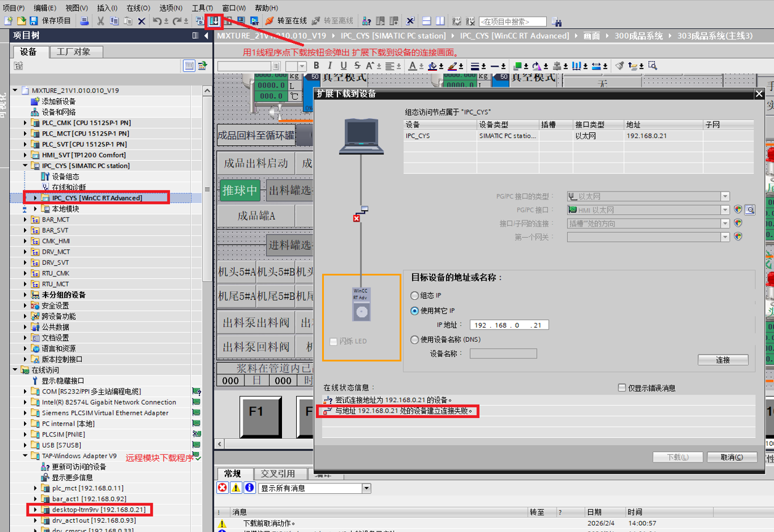Click the cut scissors icon
774x532 pixels.
coord(100,21)
